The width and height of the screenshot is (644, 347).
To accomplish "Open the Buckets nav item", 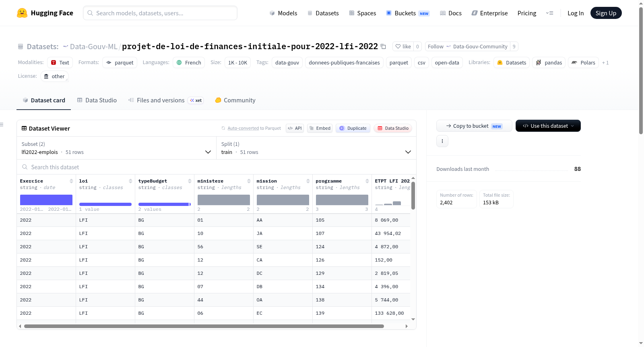I will pyautogui.click(x=408, y=13).
